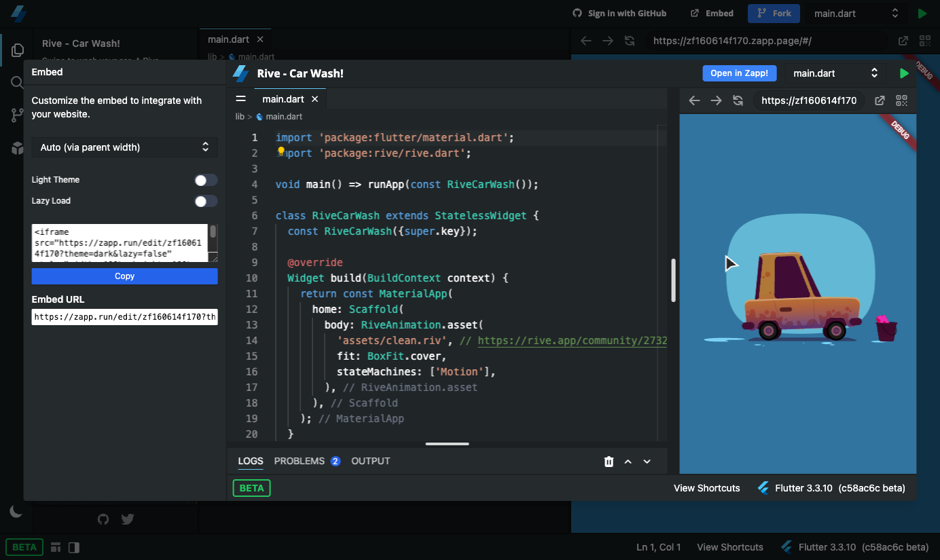The height and width of the screenshot is (560, 940).
Task: Toggle layout panel icon in bottom status bar
Action: (56, 547)
